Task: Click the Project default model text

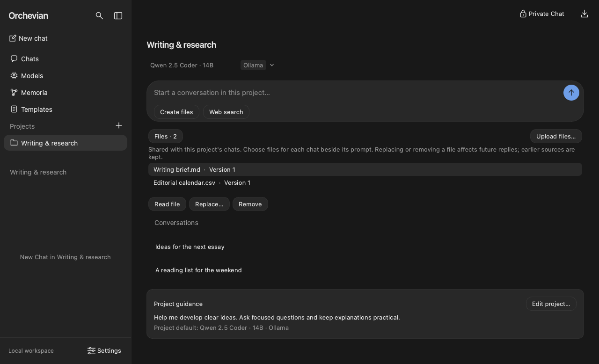Action: click(221, 328)
